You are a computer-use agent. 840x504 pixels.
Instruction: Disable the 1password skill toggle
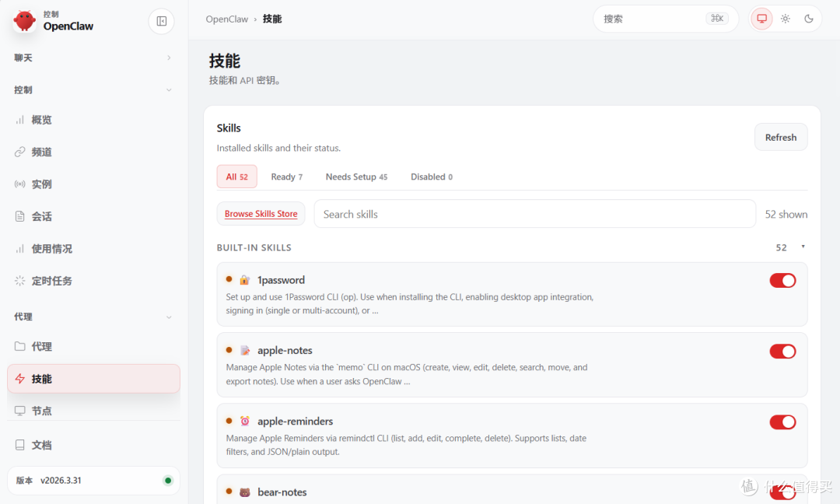[782, 281]
